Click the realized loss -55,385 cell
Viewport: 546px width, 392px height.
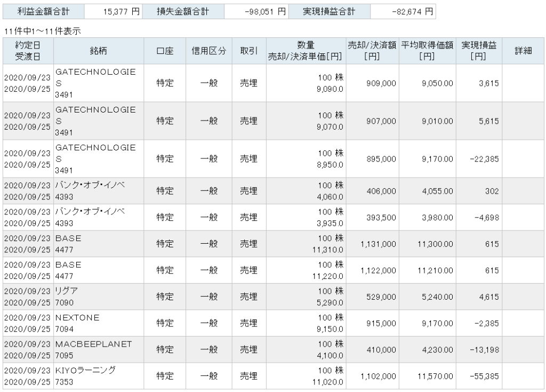[x=479, y=377]
